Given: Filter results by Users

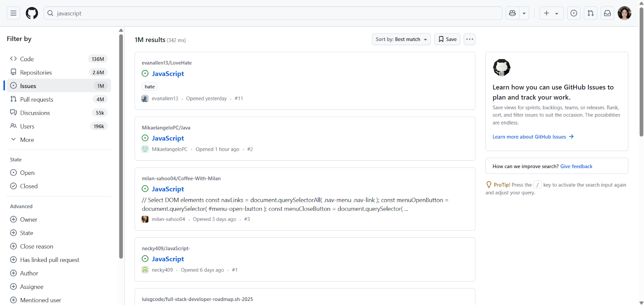Looking at the screenshot, I should pos(59,126).
